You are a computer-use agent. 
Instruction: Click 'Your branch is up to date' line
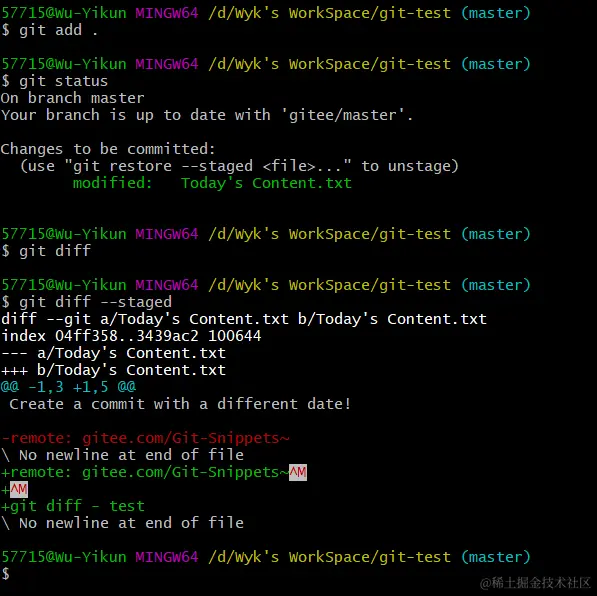(x=207, y=115)
